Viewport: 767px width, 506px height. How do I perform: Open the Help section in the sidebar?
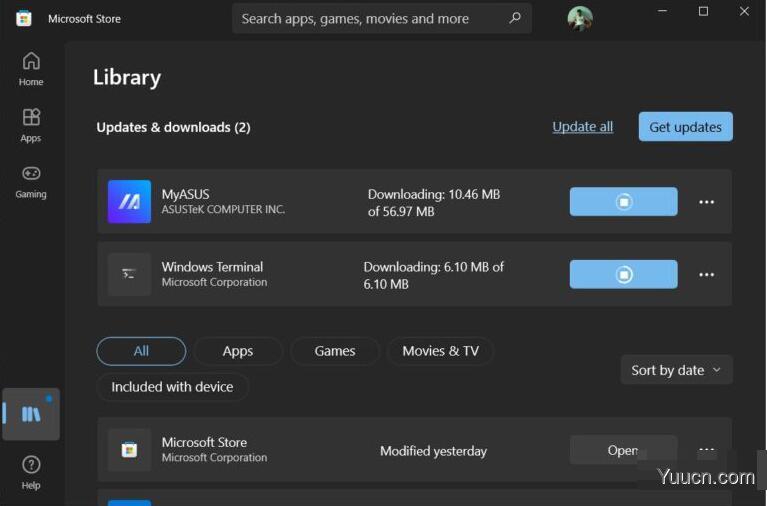tap(31, 473)
